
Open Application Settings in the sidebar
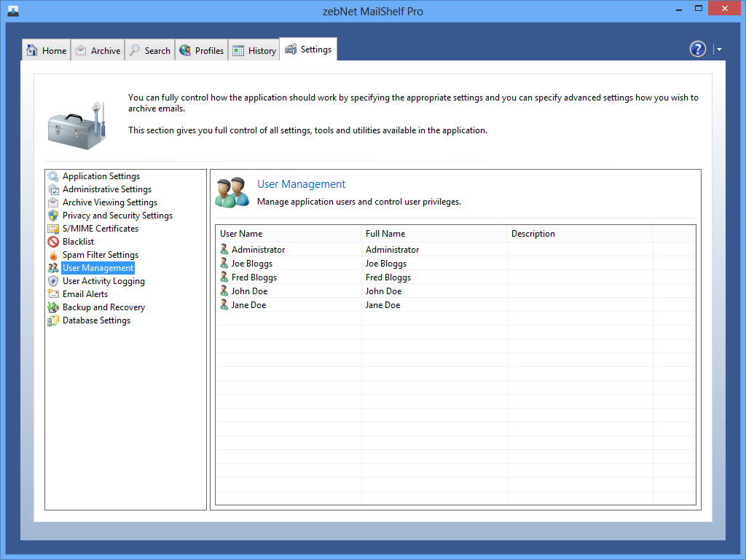click(x=101, y=176)
